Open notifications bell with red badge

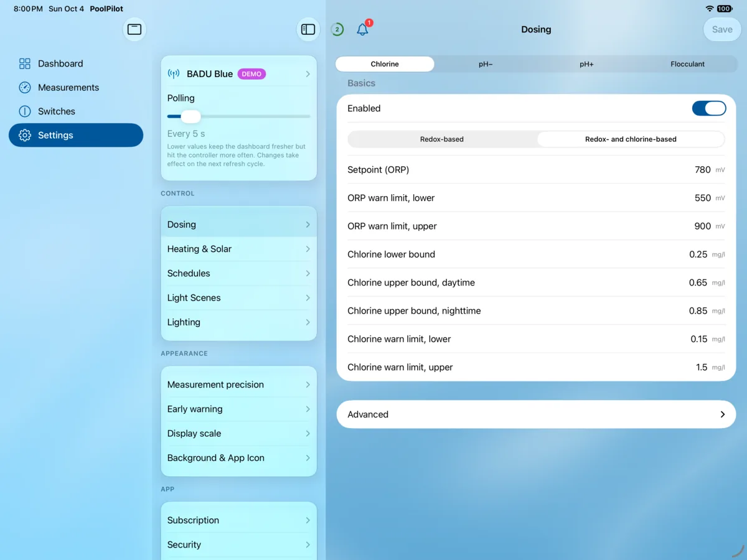click(x=363, y=29)
